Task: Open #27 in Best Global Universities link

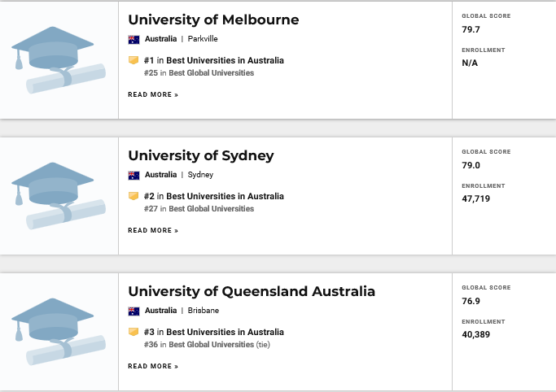Action: [x=199, y=209]
